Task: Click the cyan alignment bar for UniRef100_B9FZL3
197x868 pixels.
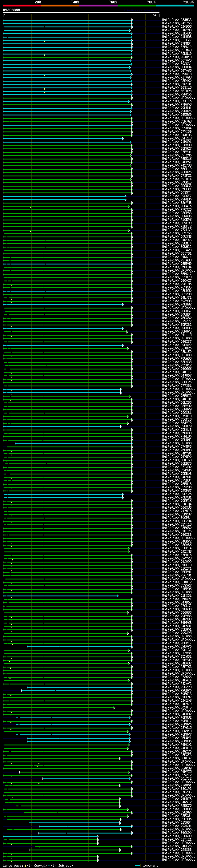Action: (63, 139)
